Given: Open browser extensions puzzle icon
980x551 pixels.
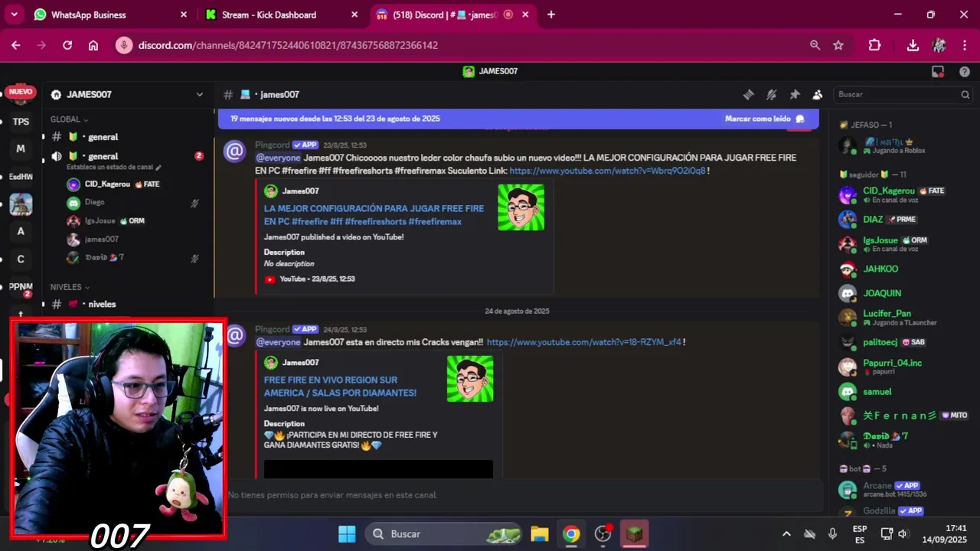Looking at the screenshot, I should click(874, 45).
